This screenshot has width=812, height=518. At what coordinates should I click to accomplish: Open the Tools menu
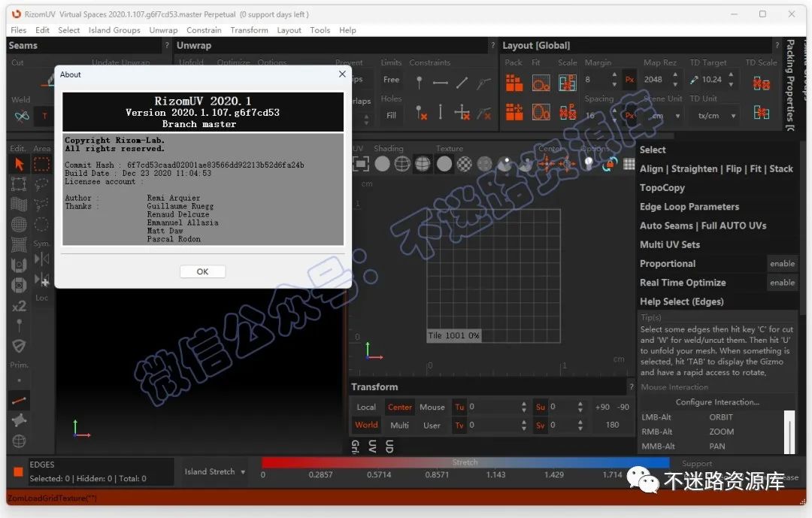(320, 30)
